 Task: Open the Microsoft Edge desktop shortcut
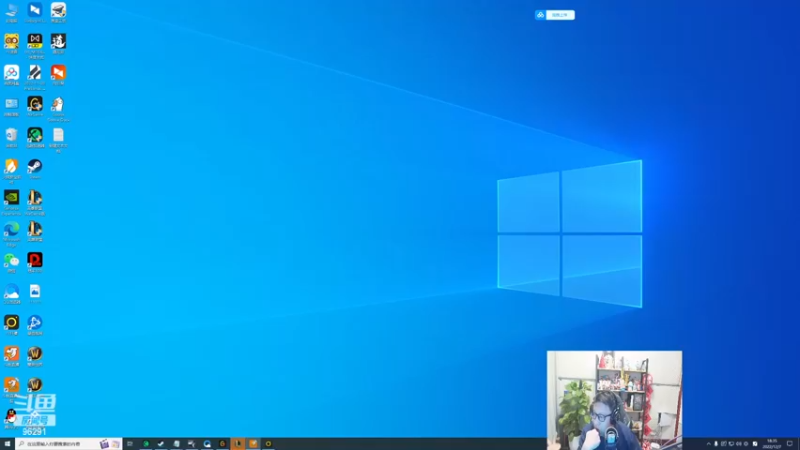pos(11,234)
